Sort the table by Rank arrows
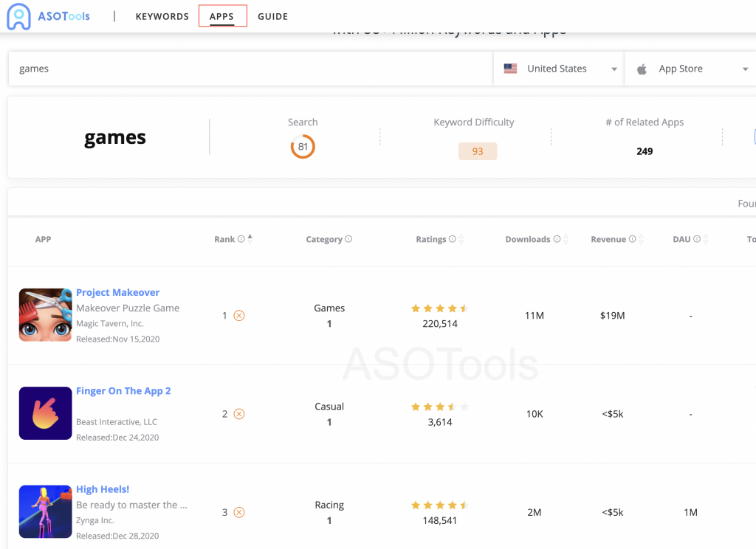The image size is (756, 549). click(x=250, y=239)
